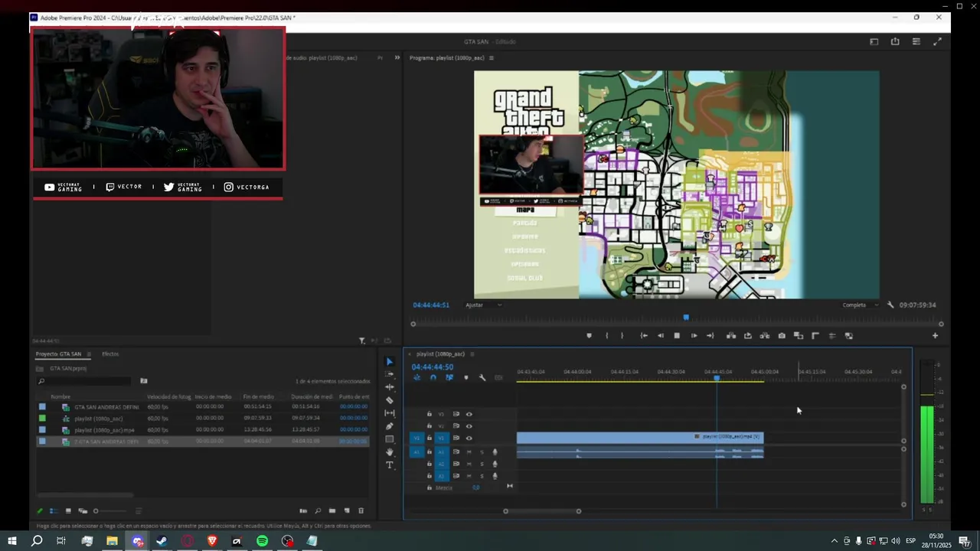Select the playlist (1080p_aac) timeline tab
This screenshot has height=551, width=980.
point(440,354)
